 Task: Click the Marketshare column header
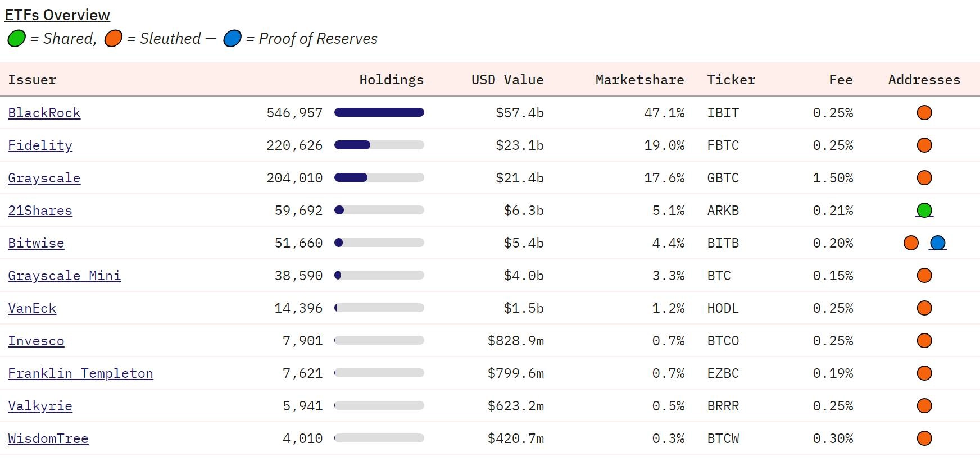(639, 80)
